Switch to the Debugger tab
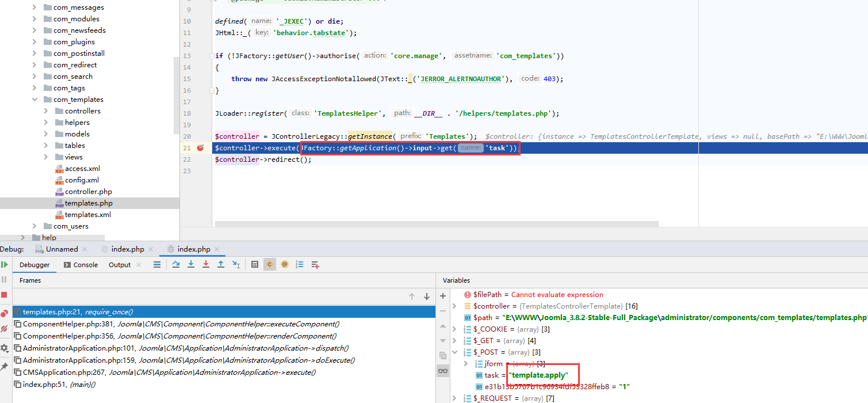This screenshot has height=403, width=868. (35, 265)
